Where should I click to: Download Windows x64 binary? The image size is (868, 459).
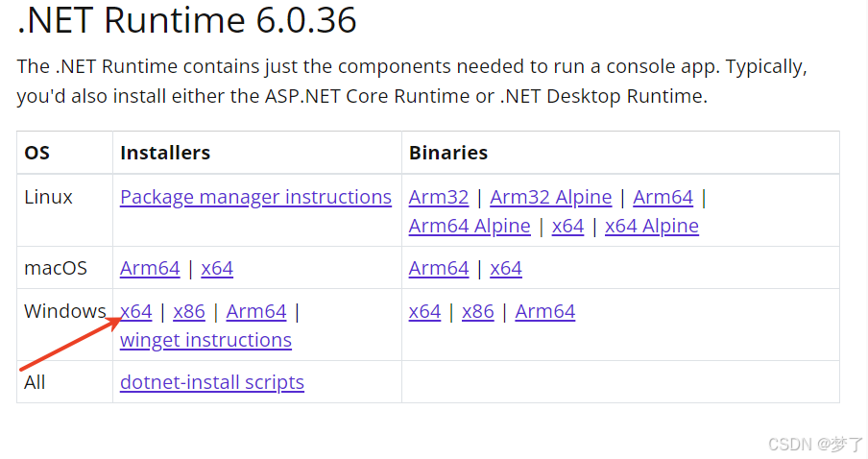coord(424,312)
